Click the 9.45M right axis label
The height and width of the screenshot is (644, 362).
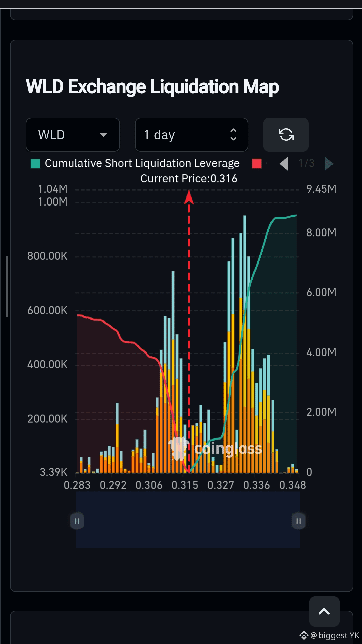[321, 189]
